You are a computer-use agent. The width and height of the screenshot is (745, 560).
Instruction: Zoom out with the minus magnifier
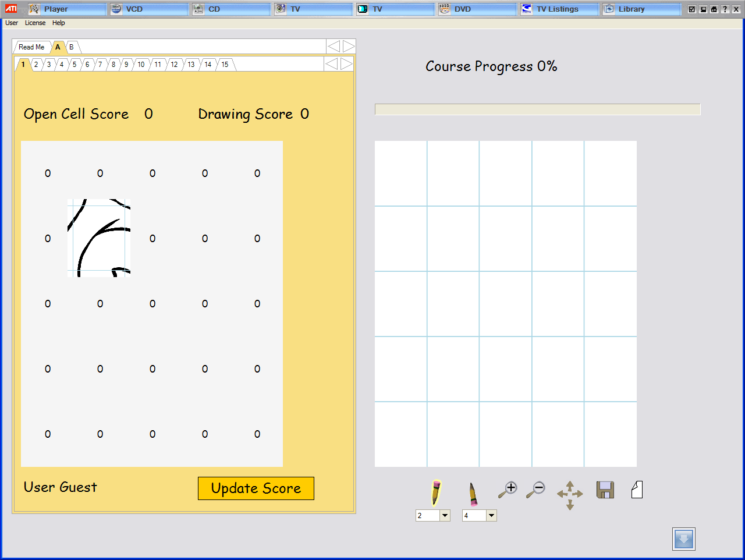tap(535, 490)
